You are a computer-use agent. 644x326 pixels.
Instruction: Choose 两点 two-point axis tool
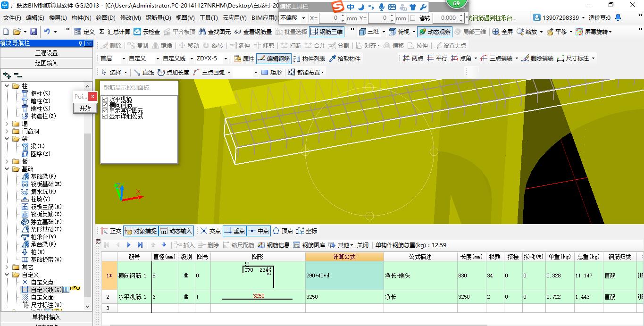413,59
